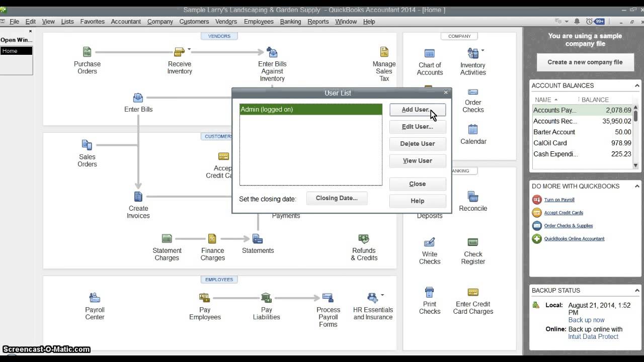Expand the Receive Inventory dropdown arrow
Viewport: 644px width, 362px height.
(x=189, y=49)
